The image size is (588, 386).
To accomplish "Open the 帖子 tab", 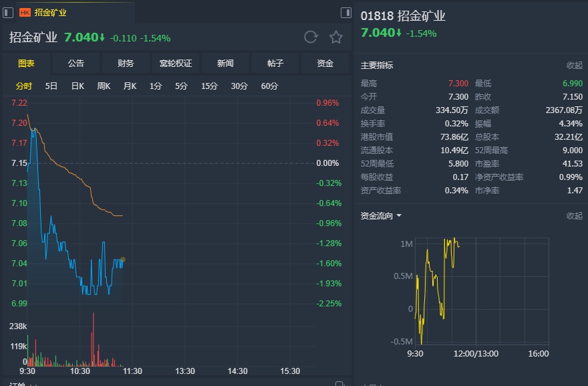I will point(275,63).
